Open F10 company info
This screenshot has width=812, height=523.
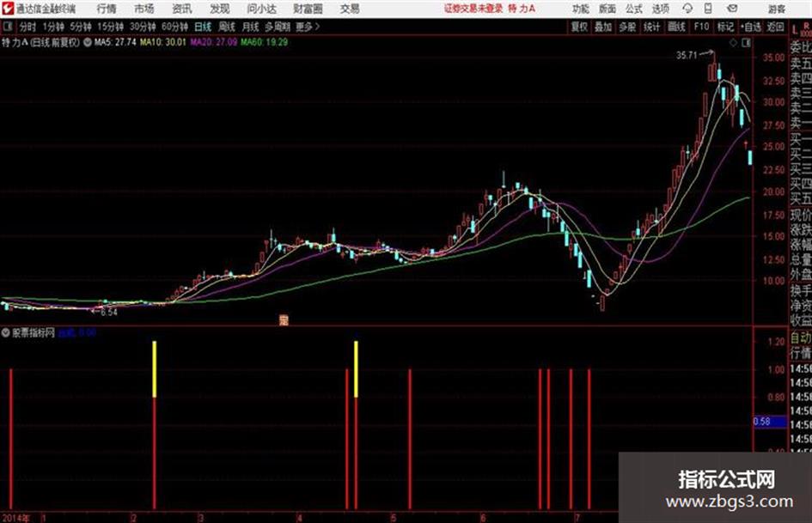coord(701,27)
